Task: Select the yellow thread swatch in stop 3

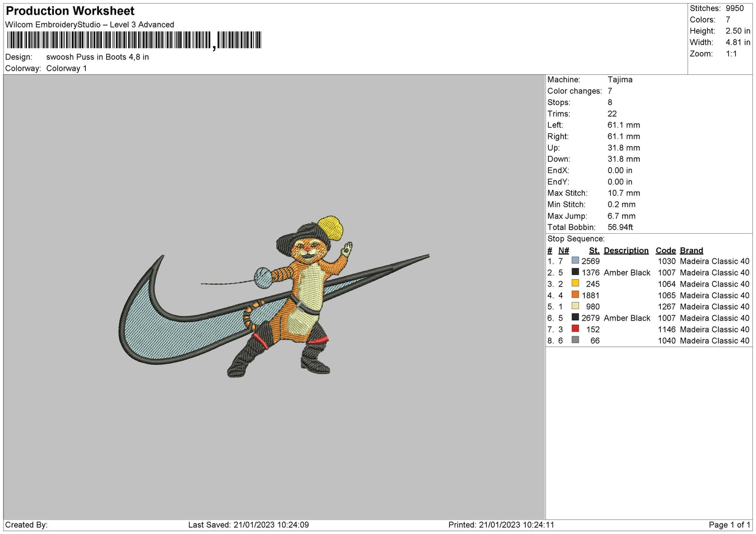Action: coord(575,283)
